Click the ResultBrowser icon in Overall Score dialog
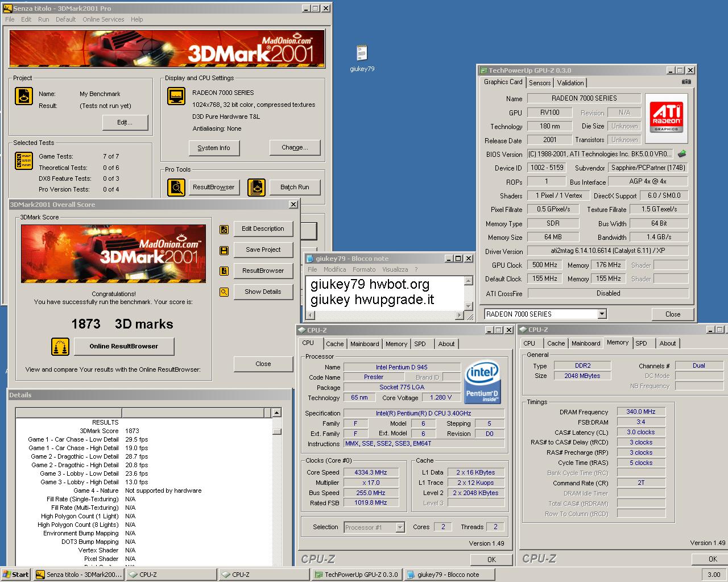 pyautogui.click(x=224, y=271)
